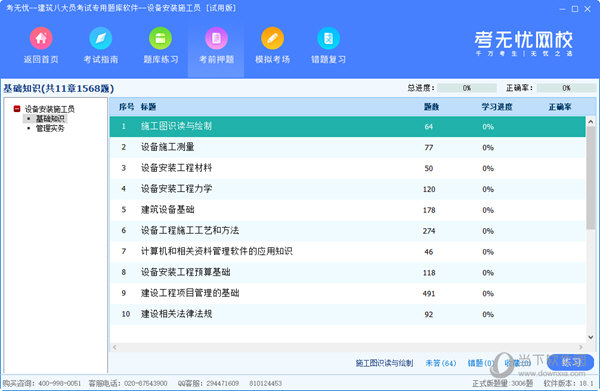Click the horizontal scroll left arrow
Viewport: 600px width, 391px height.
pos(114,347)
